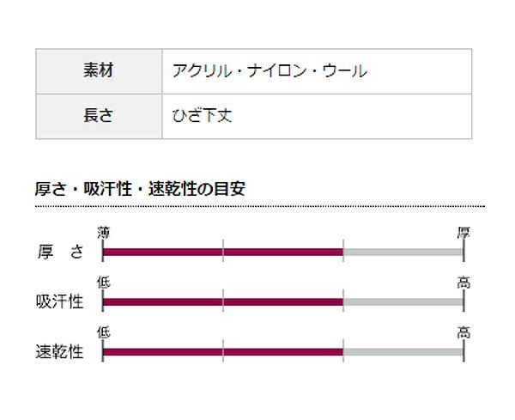This screenshot has width=515, height=420.
Task: Click the 速乾性 row label
Action: [x=61, y=351]
